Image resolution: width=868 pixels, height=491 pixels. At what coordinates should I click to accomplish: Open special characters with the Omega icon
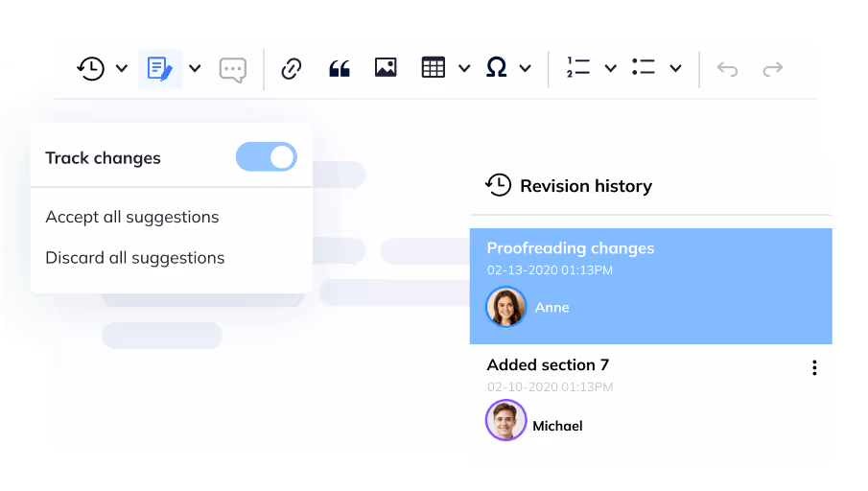pyautogui.click(x=496, y=68)
